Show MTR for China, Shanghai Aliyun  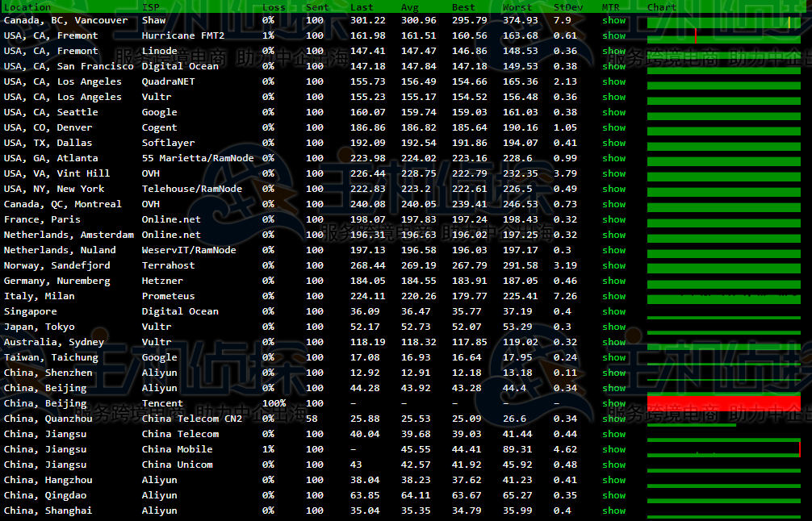point(613,511)
